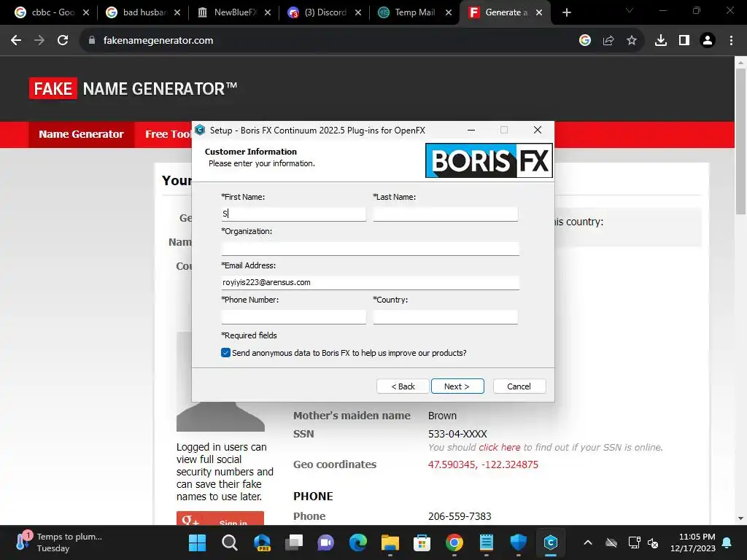The height and width of the screenshot is (560, 747).
Task: Cancel the Boris FX setup
Action: point(519,386)
